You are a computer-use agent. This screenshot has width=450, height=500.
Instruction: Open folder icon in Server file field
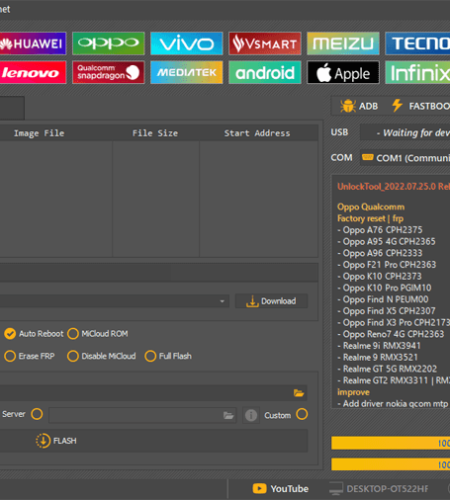click(228, 415)
